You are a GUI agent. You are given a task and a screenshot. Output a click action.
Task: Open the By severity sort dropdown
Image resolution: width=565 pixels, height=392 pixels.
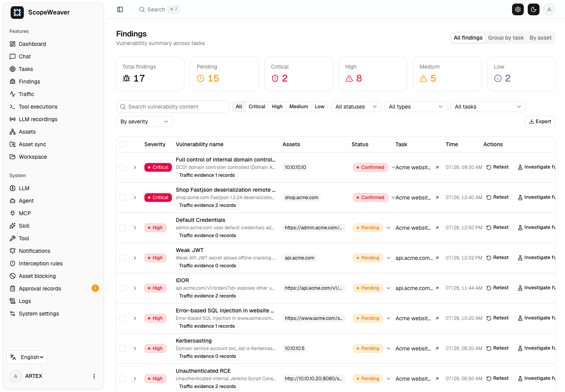coord(144,122)
